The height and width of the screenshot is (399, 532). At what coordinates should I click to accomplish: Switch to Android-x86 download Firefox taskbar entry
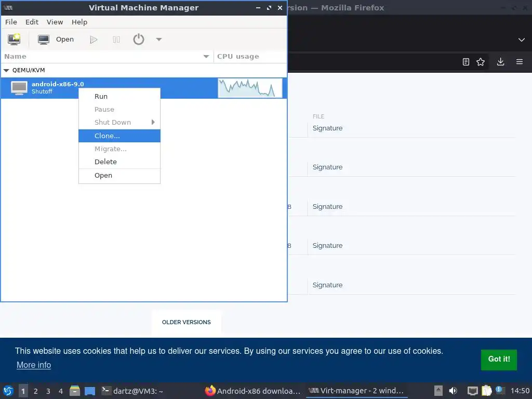[253, 391]
